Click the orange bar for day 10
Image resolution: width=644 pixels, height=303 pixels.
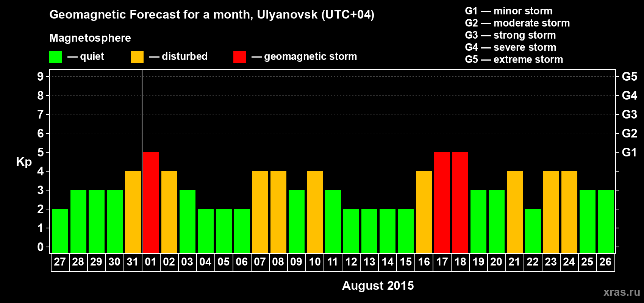point(315,212)
